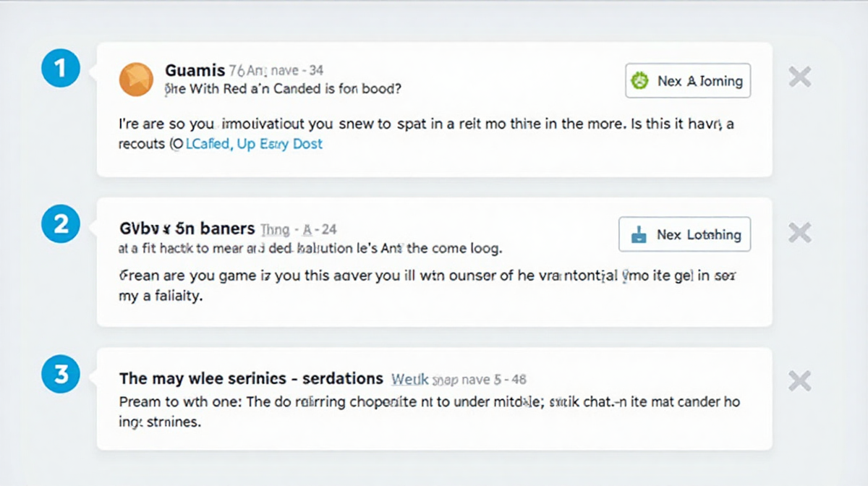Dismiss the first card with its X
The height and width of the screenshot is (486, 868).
[799, 77]
